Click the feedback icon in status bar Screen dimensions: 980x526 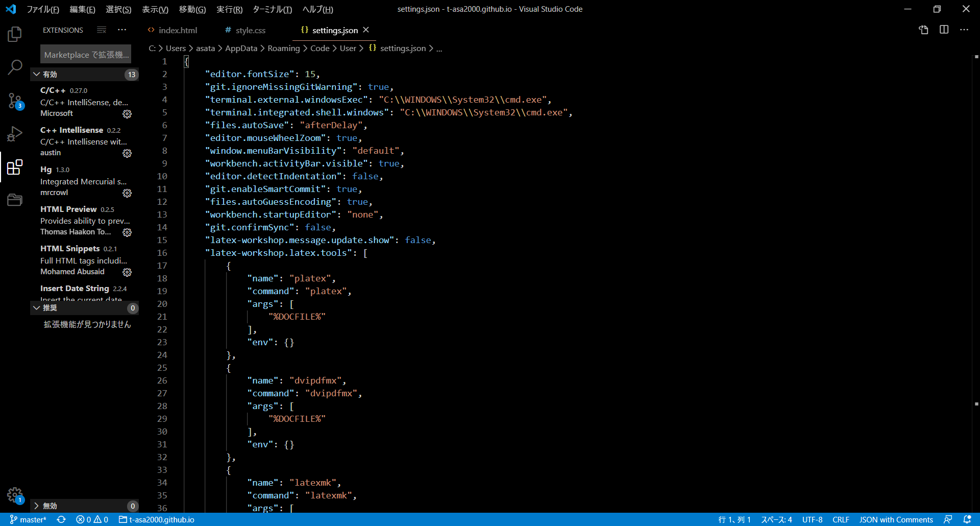[x=948, y=519]
